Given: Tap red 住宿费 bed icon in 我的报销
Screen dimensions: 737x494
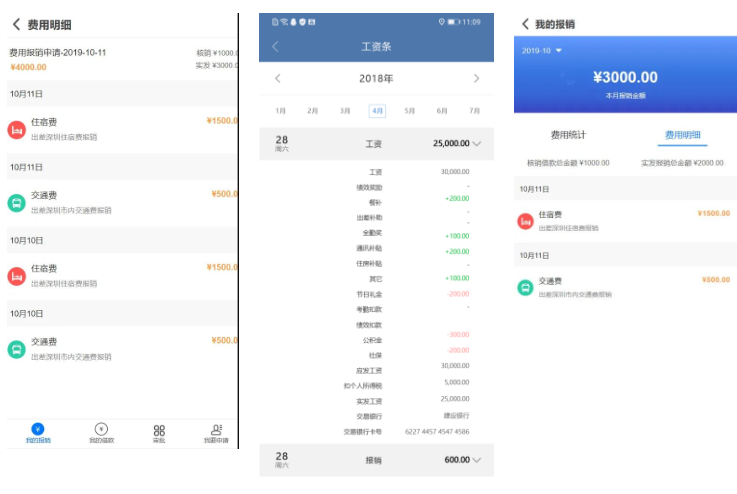Looking at the screenshot, I should tap(525, 221).
